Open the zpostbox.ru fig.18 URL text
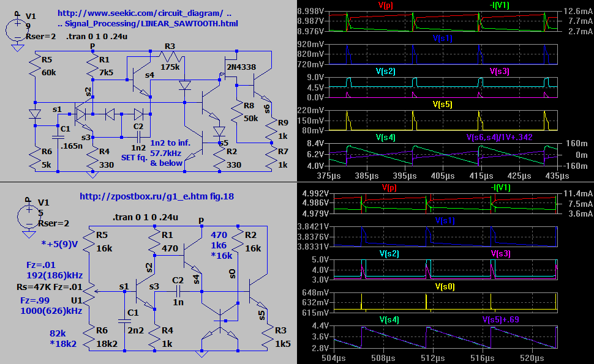 157,196
